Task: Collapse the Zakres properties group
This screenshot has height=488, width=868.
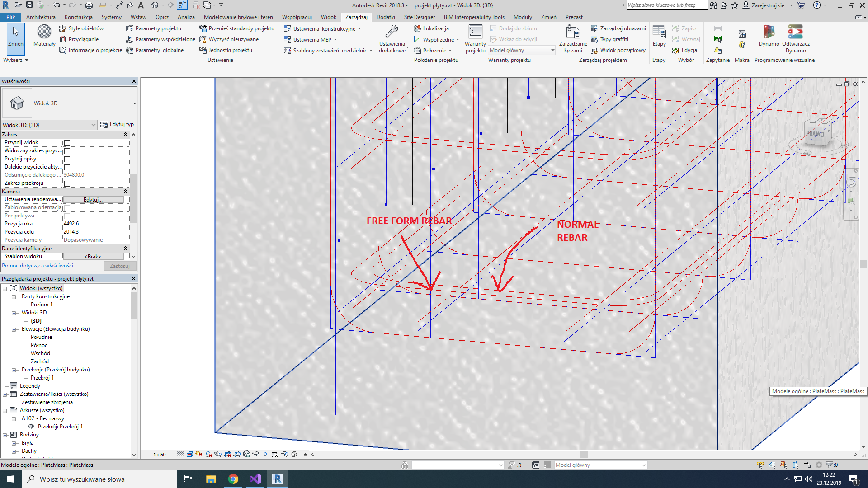Action: 125,135
